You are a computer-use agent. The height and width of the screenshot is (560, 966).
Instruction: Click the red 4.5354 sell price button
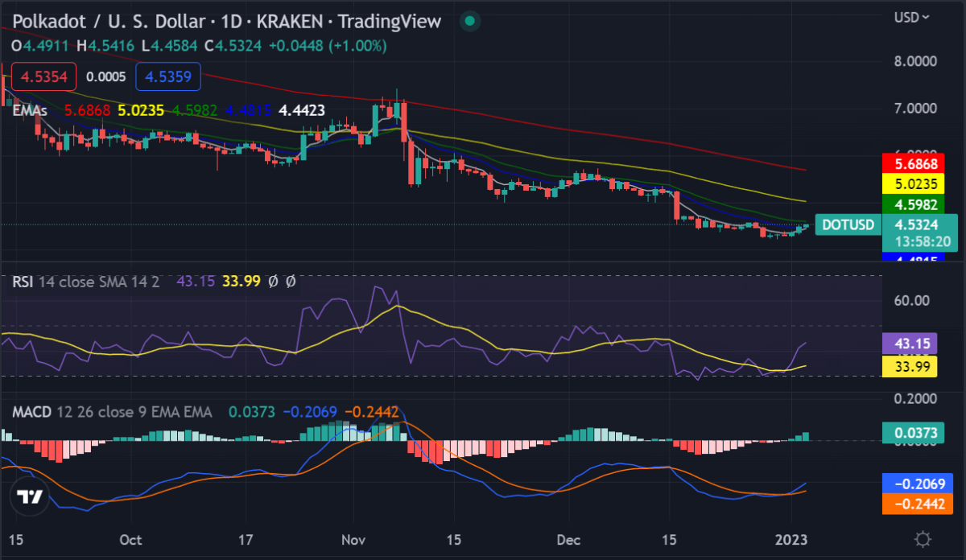click(x=43, y=78)
